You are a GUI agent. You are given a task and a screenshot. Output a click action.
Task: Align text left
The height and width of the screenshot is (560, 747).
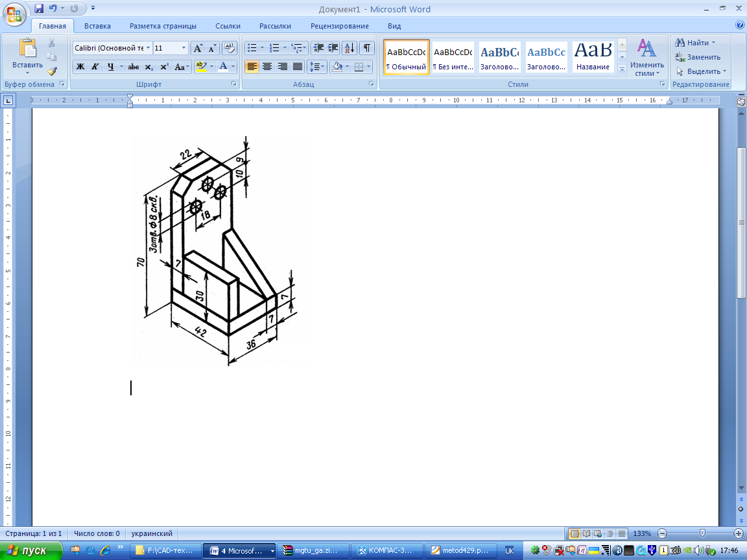point(252,67)
